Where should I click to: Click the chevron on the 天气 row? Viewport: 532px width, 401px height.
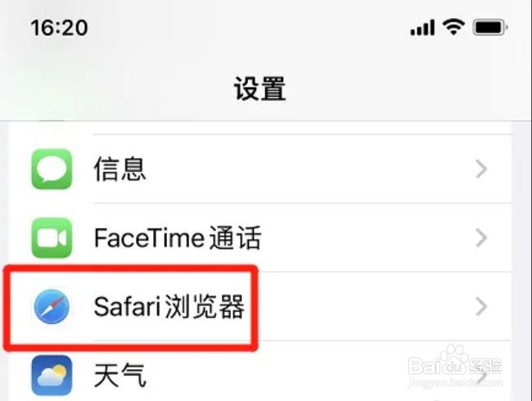click(x=483, y=376)
